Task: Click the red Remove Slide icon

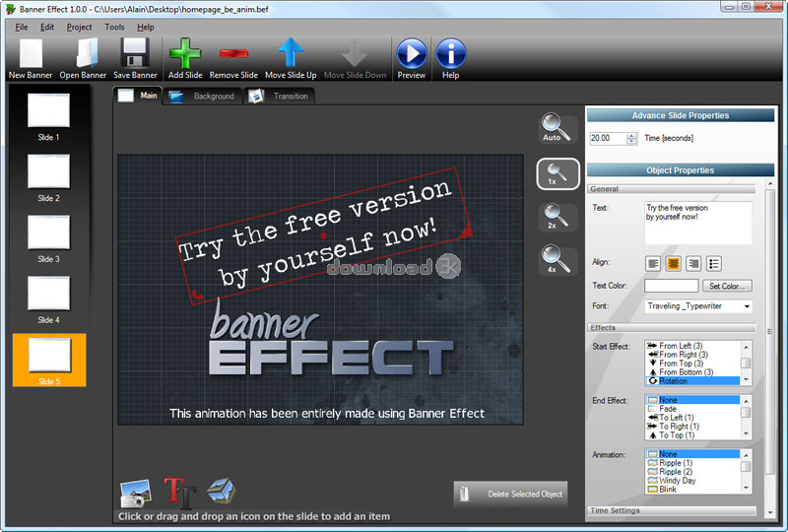Action: pos(234,55)
